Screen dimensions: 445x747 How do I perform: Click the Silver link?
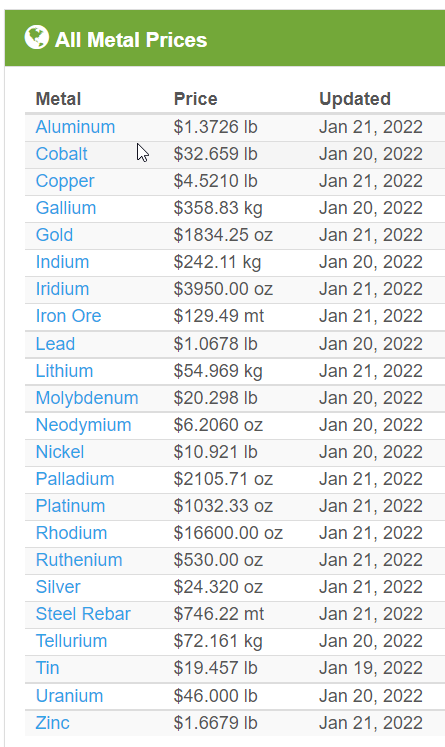(x=58, y=587)
